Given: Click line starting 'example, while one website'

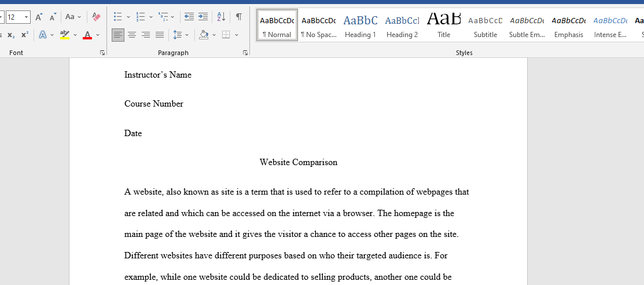Looking at the screenshot, I should point(288,277).
